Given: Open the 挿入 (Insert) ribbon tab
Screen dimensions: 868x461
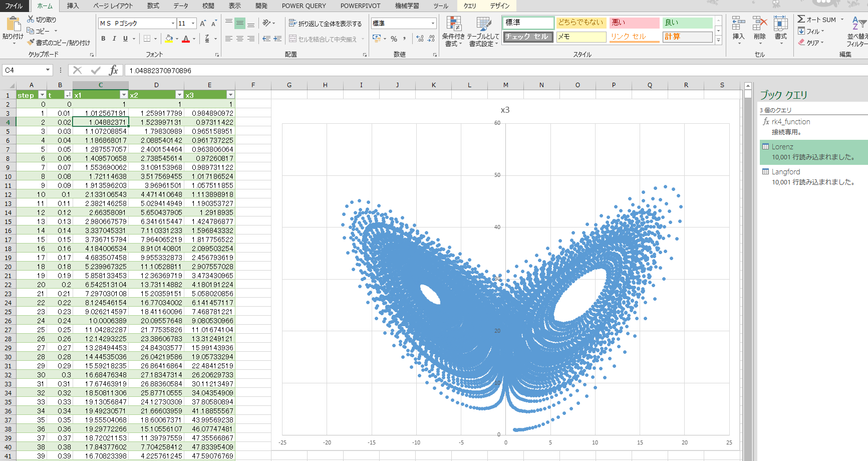Looking at the screenshot, I should [73, 6].
